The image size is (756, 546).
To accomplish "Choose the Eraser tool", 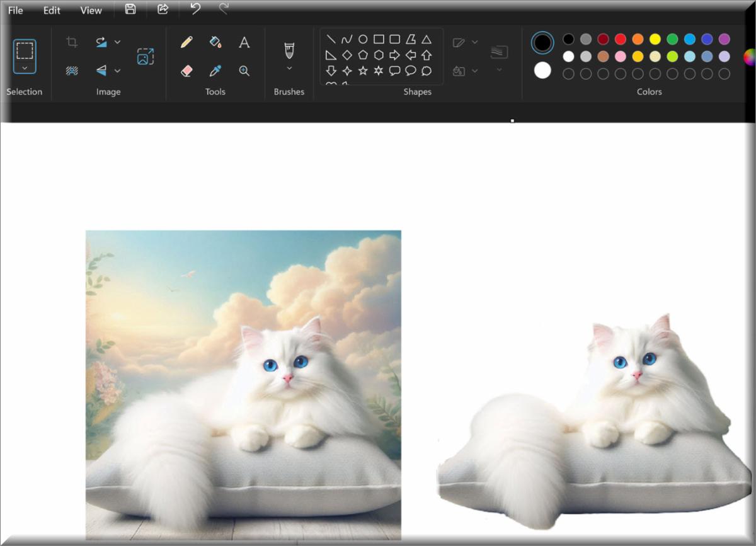I will 186,71.
